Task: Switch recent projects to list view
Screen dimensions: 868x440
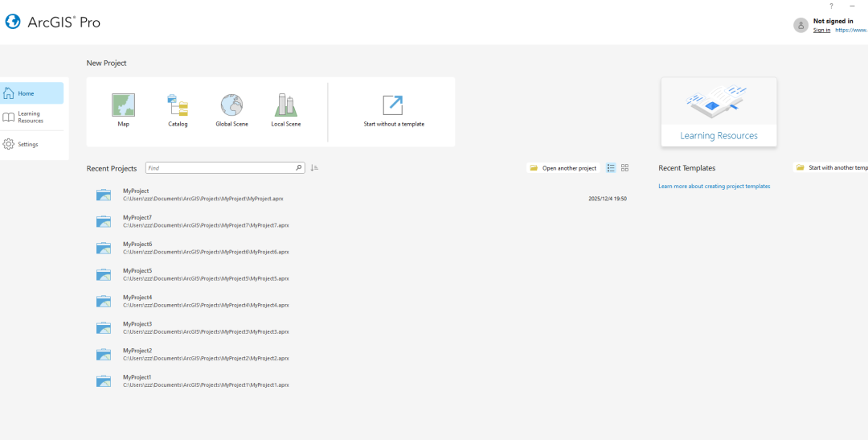Action: [611, 168]
